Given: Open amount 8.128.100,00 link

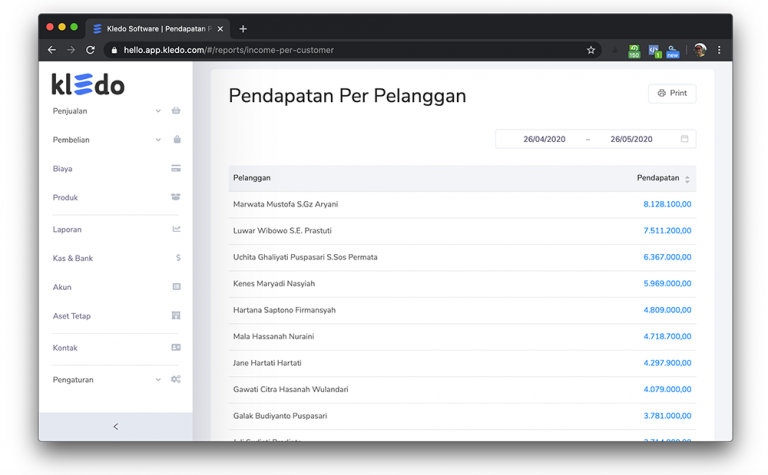Looking at the screenshot, I should point(667,204).
